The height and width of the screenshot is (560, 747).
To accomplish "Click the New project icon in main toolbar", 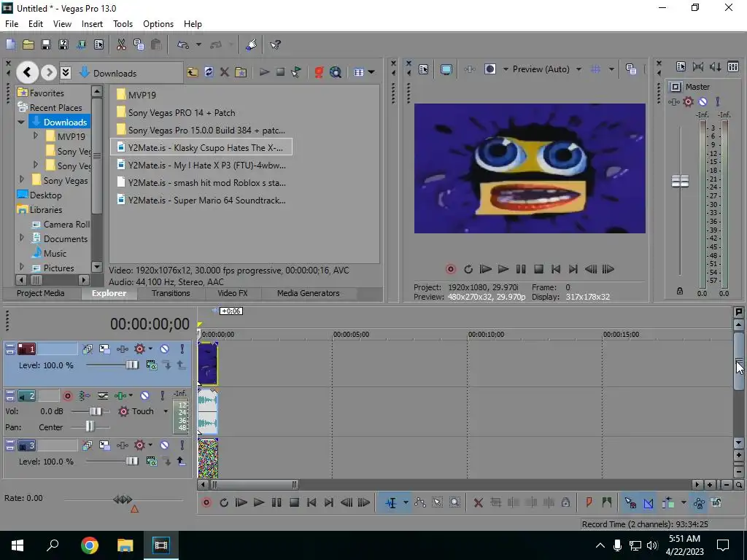I will click(x=10, y=44).
